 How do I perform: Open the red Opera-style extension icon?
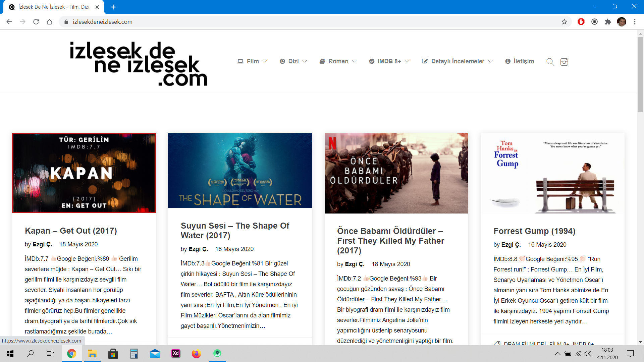[x=581, y=22]
